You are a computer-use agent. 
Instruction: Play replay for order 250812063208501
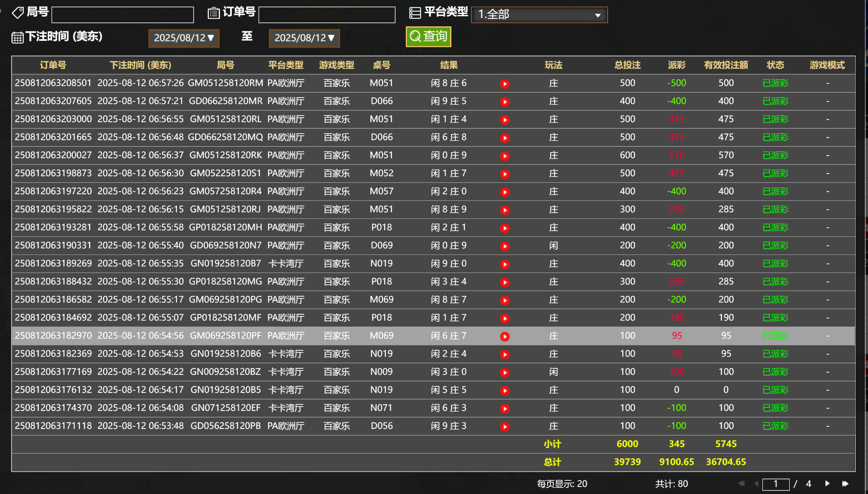(505, 84)
